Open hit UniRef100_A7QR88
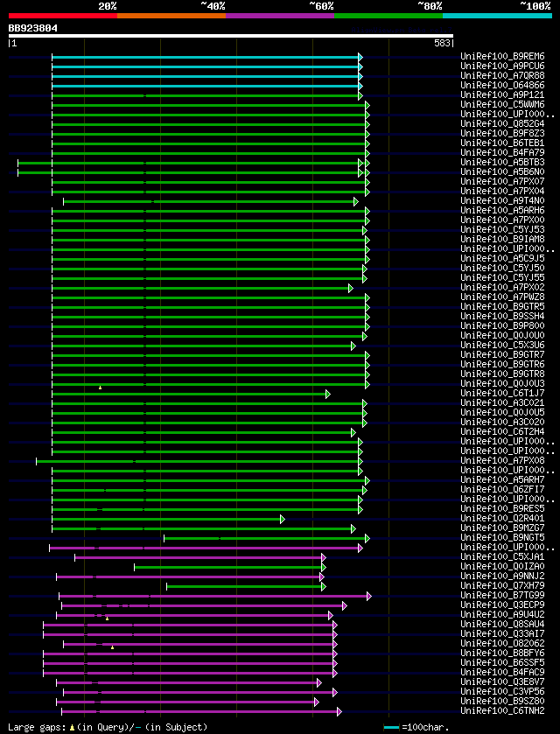The width and height of the screenshot is (560, 734). 502,76
